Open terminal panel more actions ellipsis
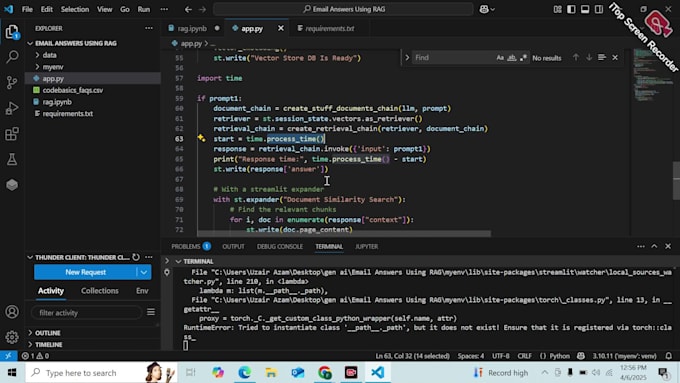The height and width of the screenshot is (383, 680). 641,246
